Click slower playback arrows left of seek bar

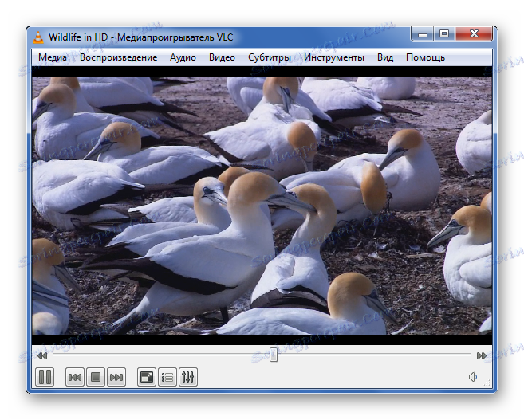41,355
